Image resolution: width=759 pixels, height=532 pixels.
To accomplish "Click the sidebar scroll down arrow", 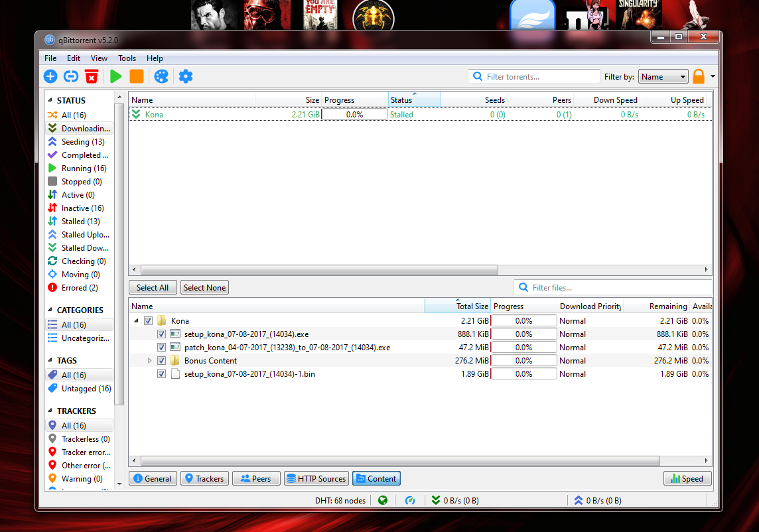I will click(119, 484).
